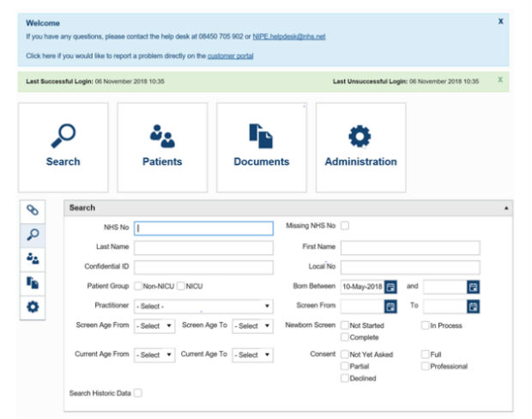Click the customer portal link

(x=230, y=56)
